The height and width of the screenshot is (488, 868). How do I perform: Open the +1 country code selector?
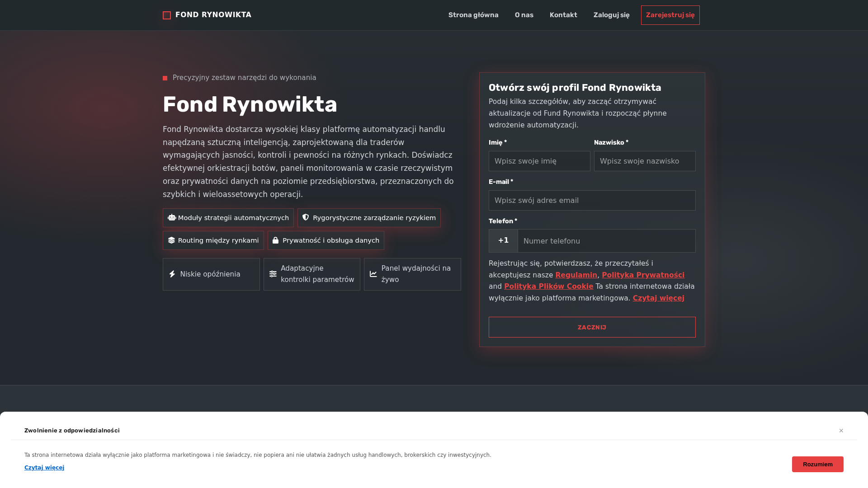pyautogui.click(x=503, y=241)
